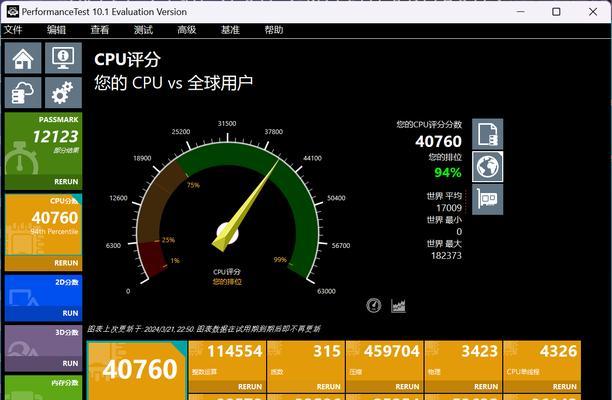Image resolution: width=612 pixels, height=400 pixels.
Task: Open the 编辑 menu
Action: tap(56, 30)
